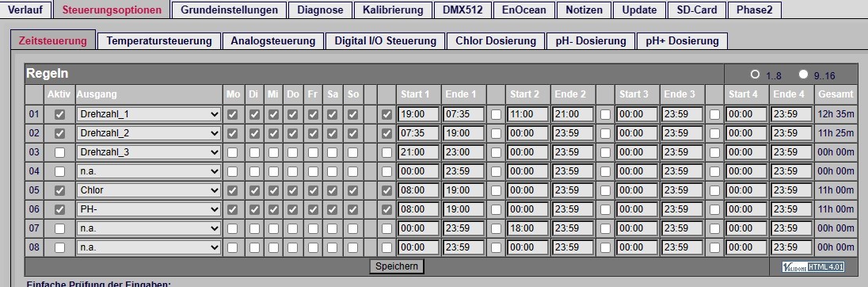Open Ausgang dropdown in rule 08

(x=149, y=247)
